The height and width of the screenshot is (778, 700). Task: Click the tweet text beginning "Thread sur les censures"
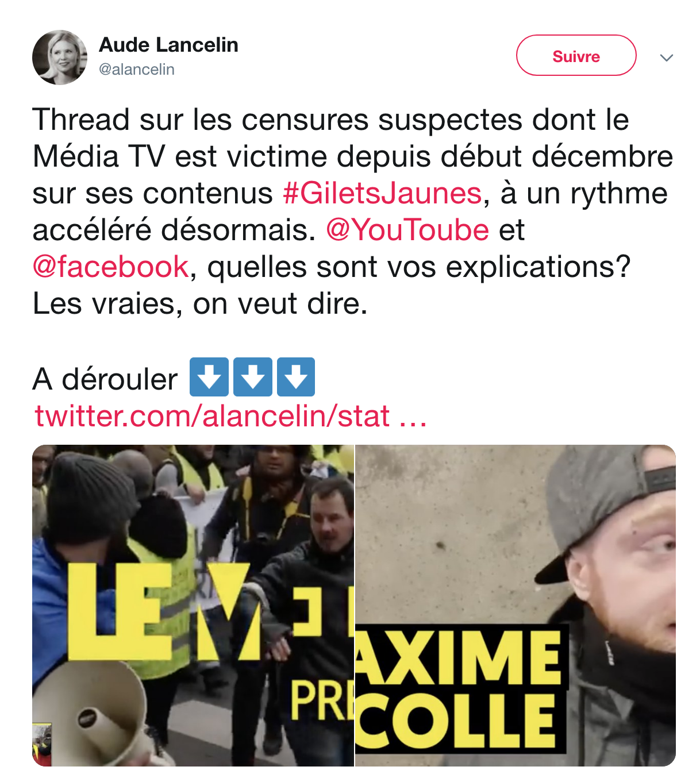352,211
